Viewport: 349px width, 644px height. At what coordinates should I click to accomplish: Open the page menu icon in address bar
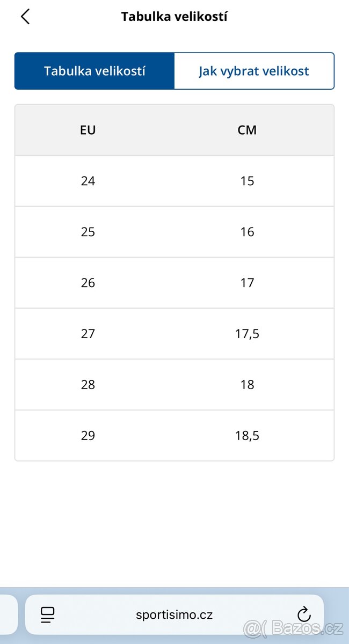click(48, 614)
